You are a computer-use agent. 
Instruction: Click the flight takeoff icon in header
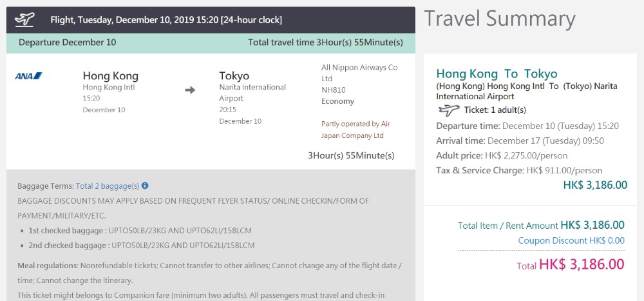pos(25,19)
